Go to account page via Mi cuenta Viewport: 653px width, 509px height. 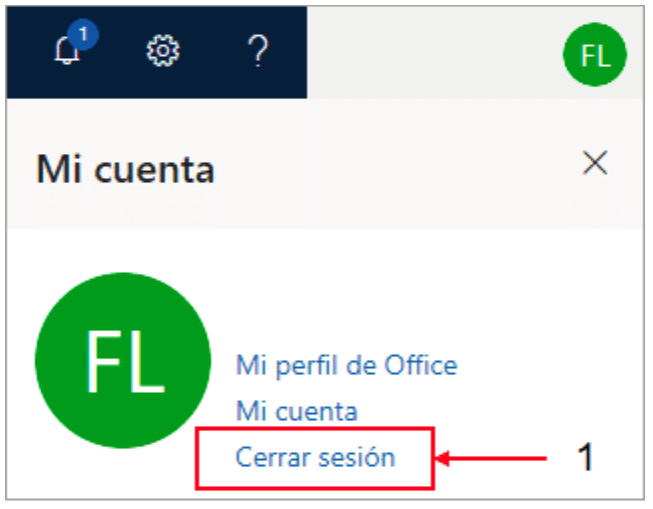pos(297,411)
